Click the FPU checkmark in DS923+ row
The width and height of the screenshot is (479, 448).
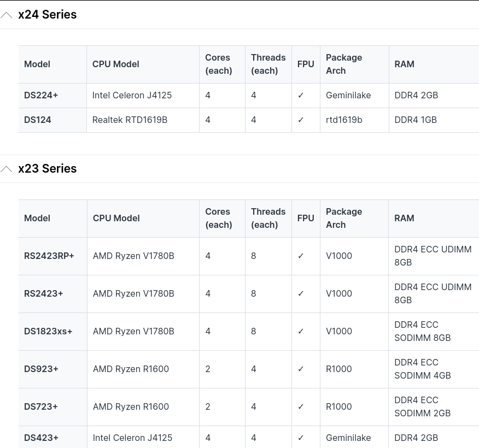301,369
